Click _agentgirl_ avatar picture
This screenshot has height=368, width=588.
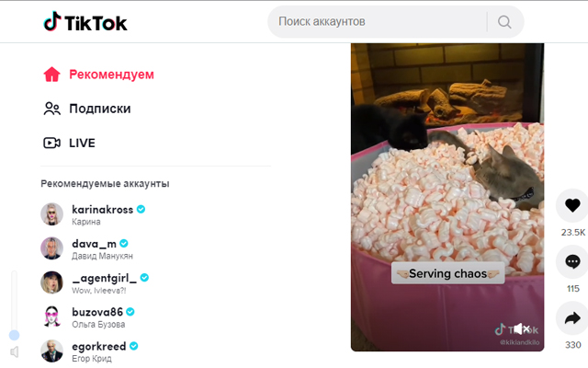click(51, 282)
